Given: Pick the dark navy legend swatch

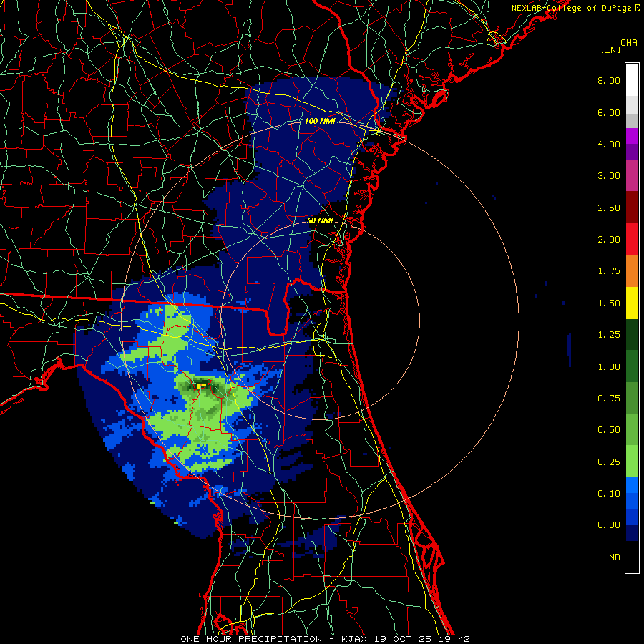Looking at the screenshot, I should 632,533.
